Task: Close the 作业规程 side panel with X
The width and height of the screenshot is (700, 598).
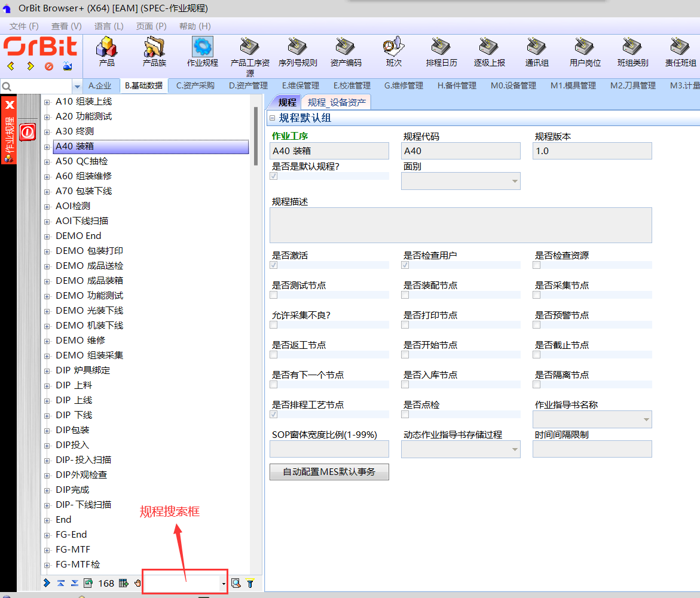Action: 10,105
